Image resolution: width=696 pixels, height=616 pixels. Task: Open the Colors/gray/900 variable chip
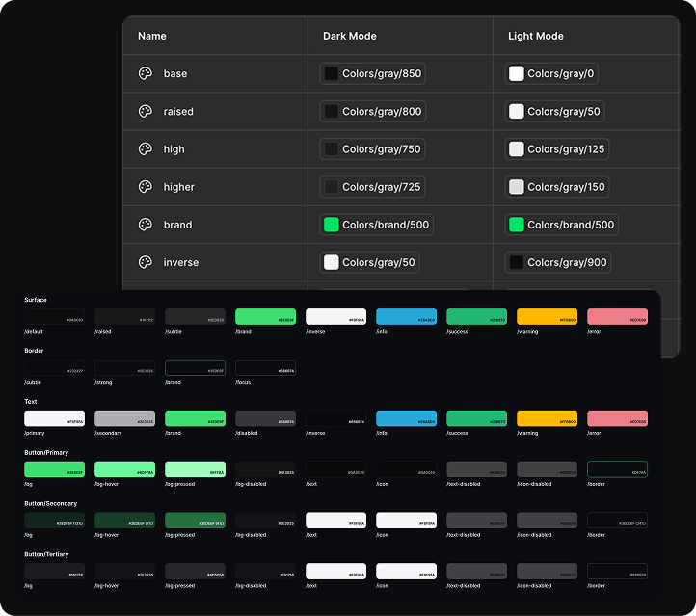(557, 262)
